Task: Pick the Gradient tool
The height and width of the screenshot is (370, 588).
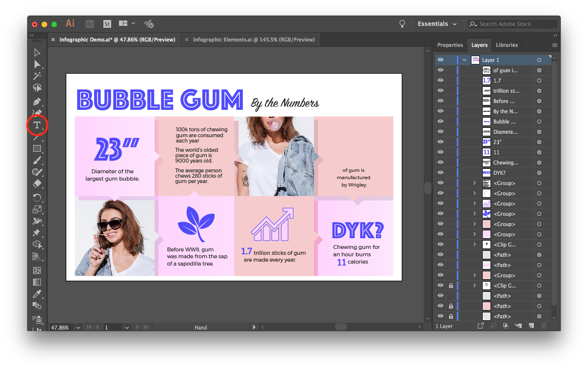Action: coord(37,282)
